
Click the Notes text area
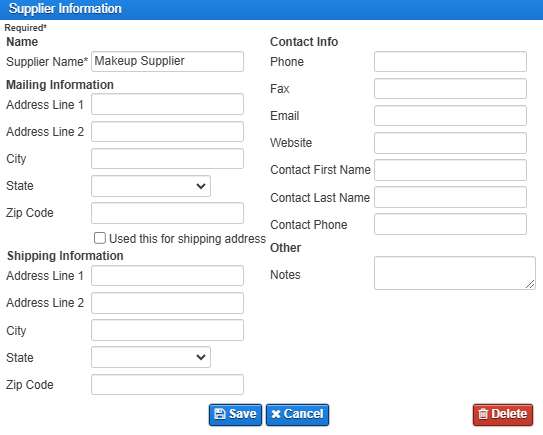pyautogui.click(x=455, y=273)
